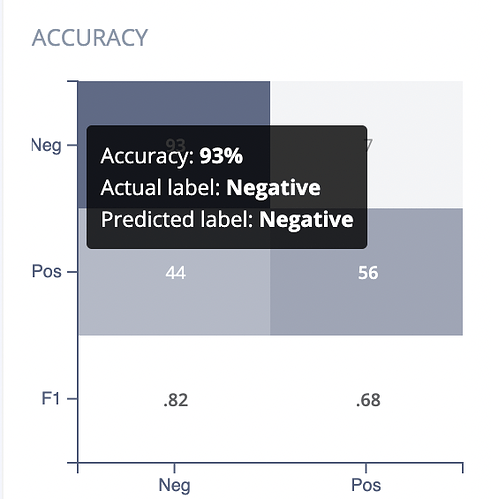491x499 pixels.
Task: Click the Pos tick mark on bottom axis
Action: pyautogui.click(x=366, y=468)
